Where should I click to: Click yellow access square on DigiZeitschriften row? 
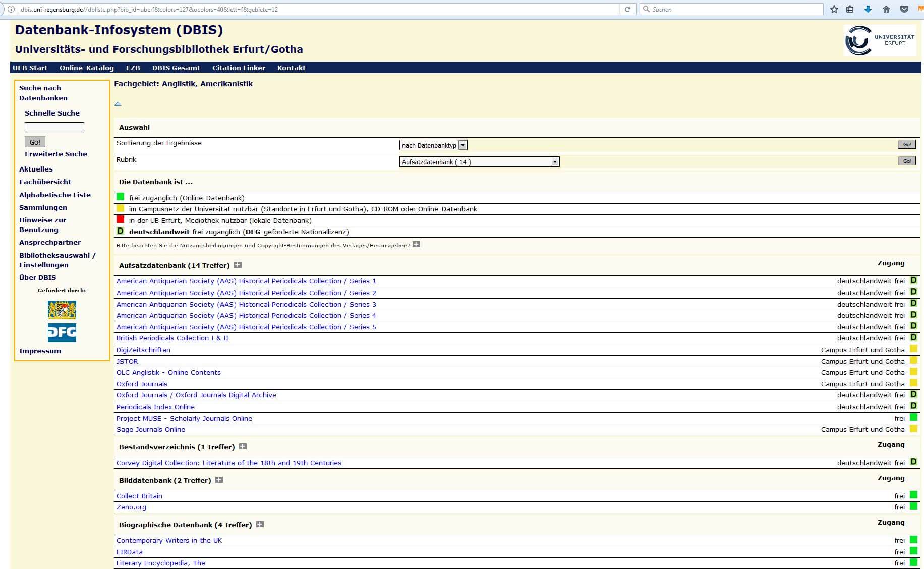pyautogui.click(x=913, y=349)
